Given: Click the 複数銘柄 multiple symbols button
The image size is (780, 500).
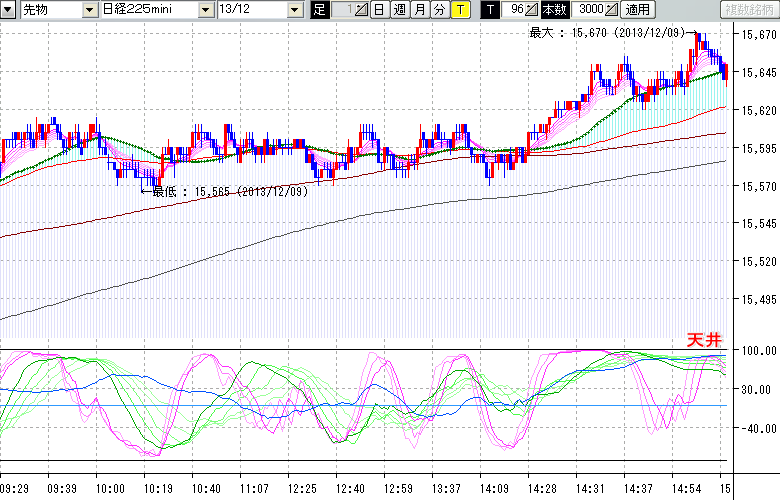Looking at the screenshot, I should tap(748, 9).
